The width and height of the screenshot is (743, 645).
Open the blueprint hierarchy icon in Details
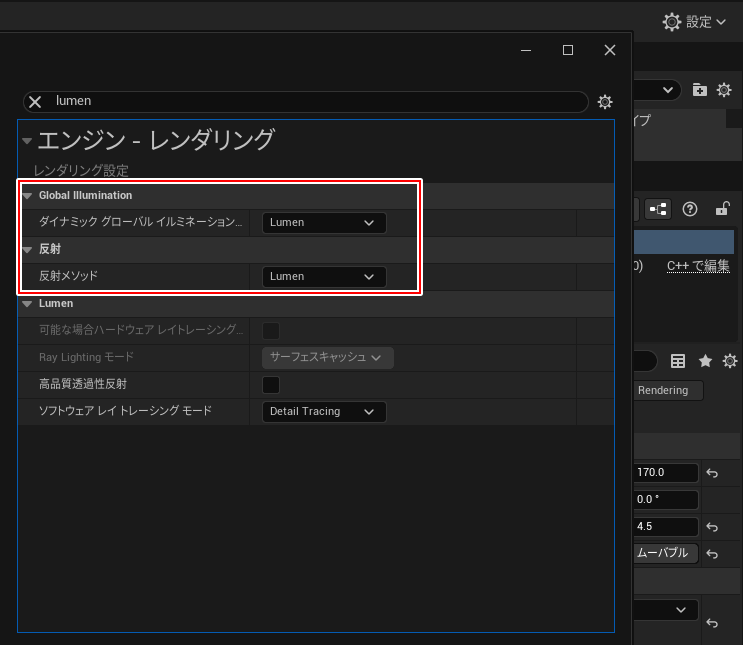pyautogui.click(x=658, y=209)
